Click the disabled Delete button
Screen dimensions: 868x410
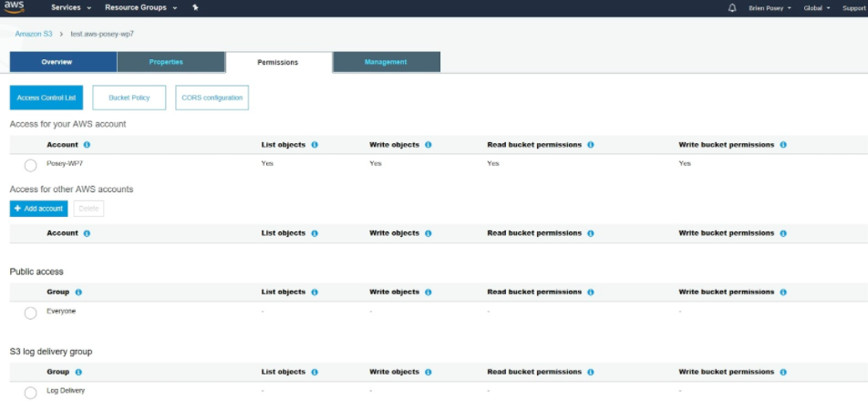click(88, 209)
